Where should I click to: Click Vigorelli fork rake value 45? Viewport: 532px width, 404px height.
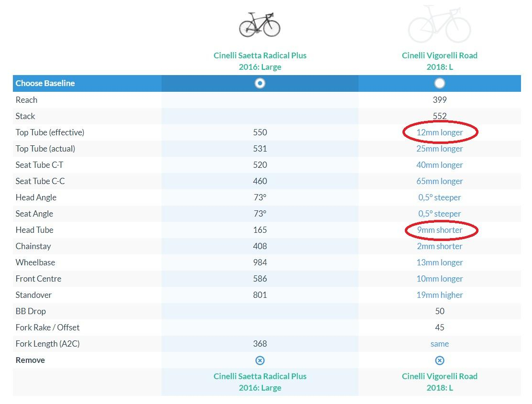point(439,328)
